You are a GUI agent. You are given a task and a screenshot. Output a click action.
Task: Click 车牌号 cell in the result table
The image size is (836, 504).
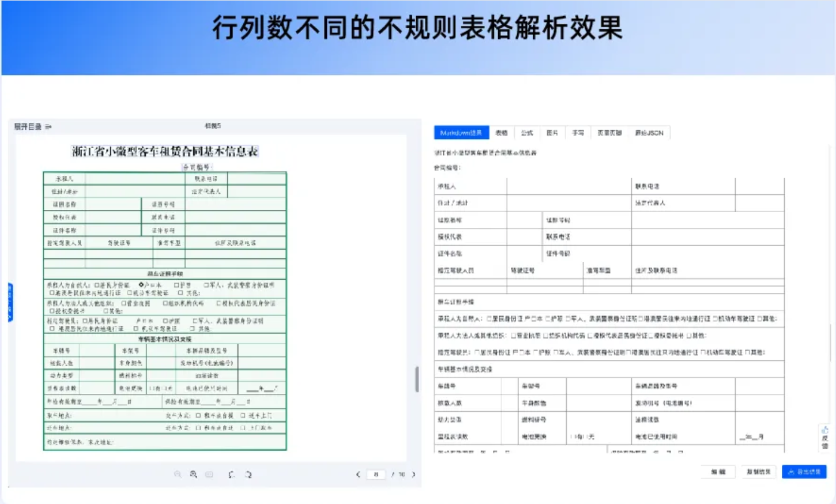(x=468, y=386)
